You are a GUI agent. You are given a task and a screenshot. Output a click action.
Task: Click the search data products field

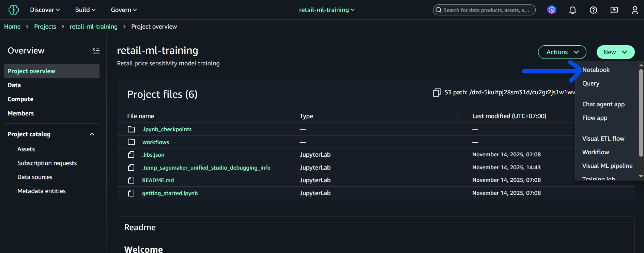click(484, 10)
